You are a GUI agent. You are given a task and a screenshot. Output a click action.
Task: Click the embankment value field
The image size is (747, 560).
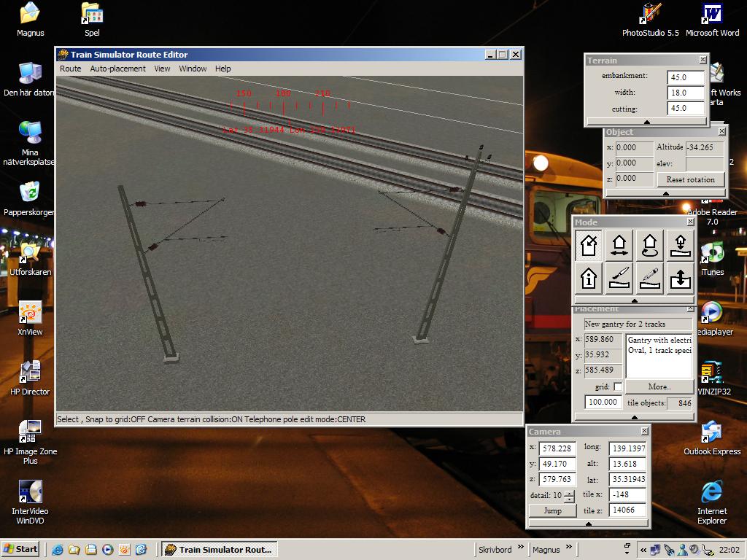pos(686,77)
